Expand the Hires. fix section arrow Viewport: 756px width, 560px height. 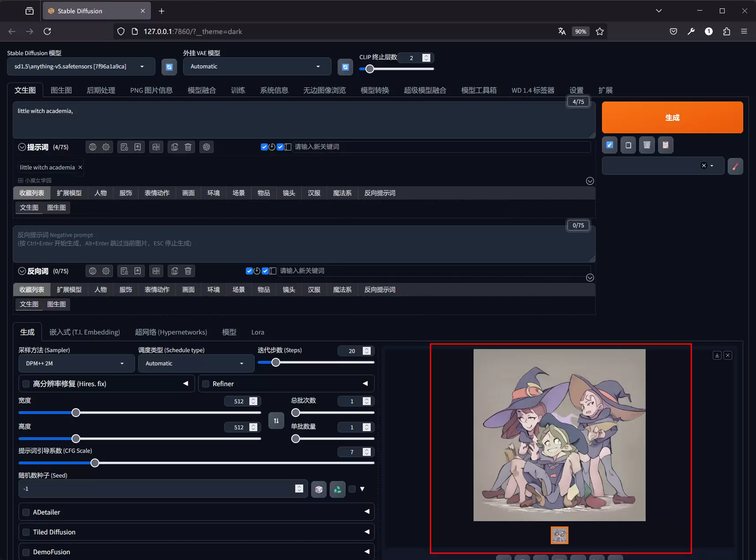(186, 383)
